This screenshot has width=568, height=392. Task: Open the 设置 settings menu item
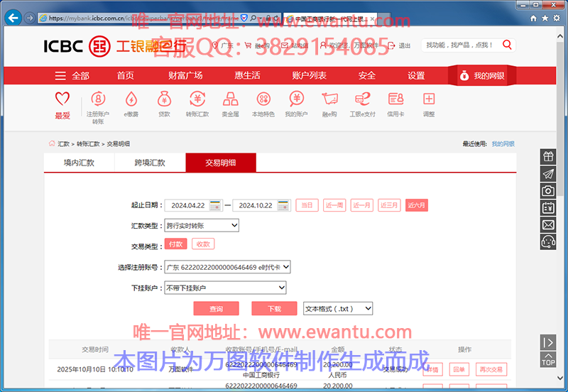tap(416, 75)
